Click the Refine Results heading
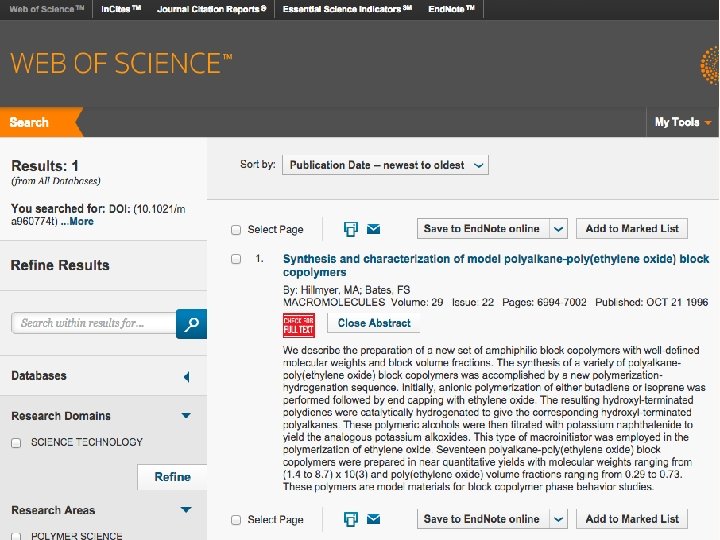 pos(60,265)
